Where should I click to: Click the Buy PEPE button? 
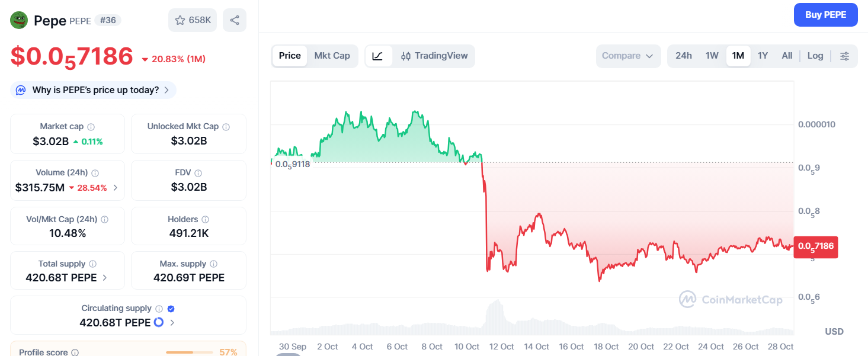(x=825, y=14)
